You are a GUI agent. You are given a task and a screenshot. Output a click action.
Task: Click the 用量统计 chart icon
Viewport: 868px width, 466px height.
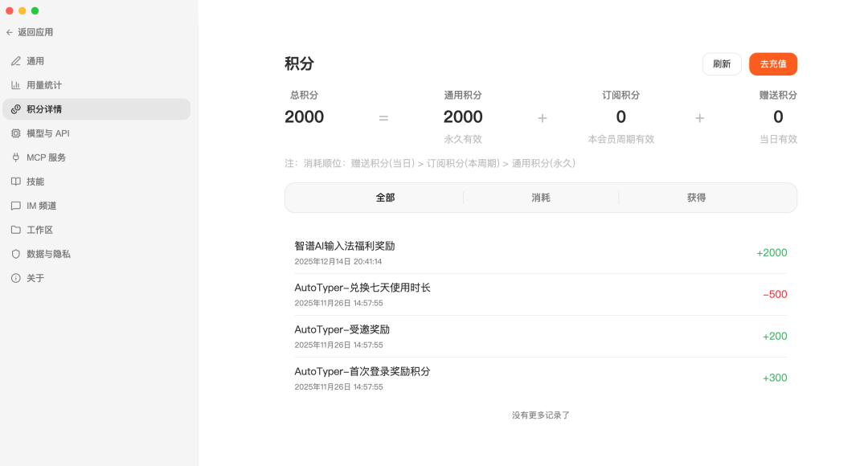pyautogui.click(x=18, y=84)
